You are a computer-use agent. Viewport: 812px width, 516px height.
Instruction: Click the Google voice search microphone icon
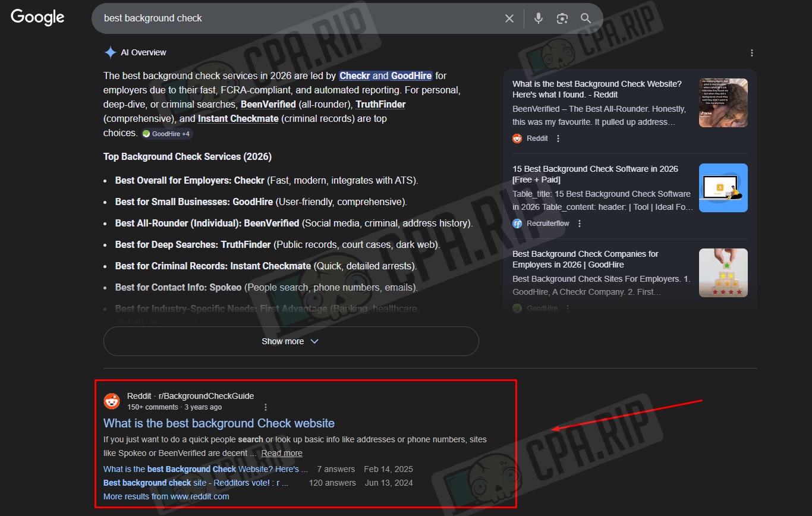(x=538, y=18)
